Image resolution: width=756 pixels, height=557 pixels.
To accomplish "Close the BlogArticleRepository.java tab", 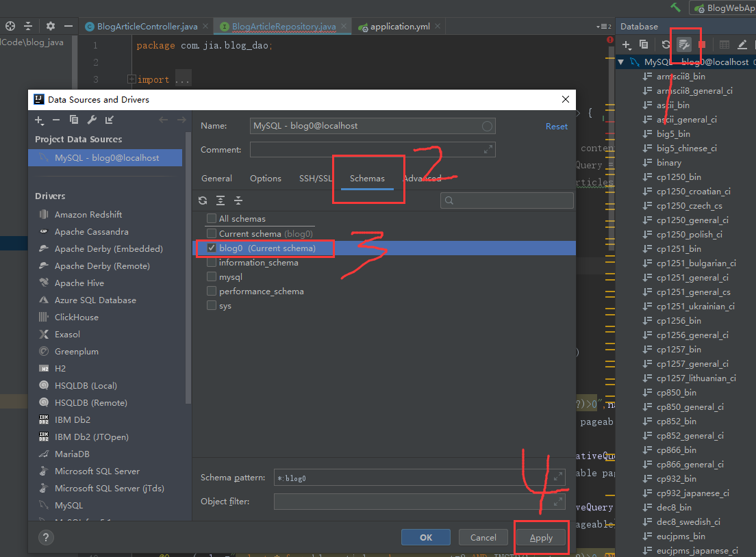I will [343, 26].
